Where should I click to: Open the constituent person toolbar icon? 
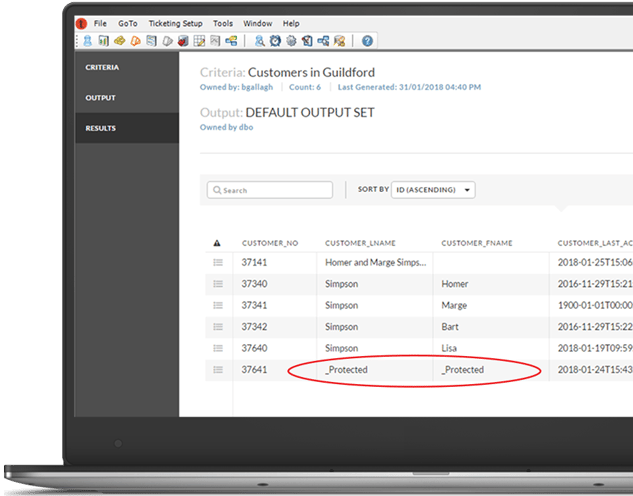(88, 41)
